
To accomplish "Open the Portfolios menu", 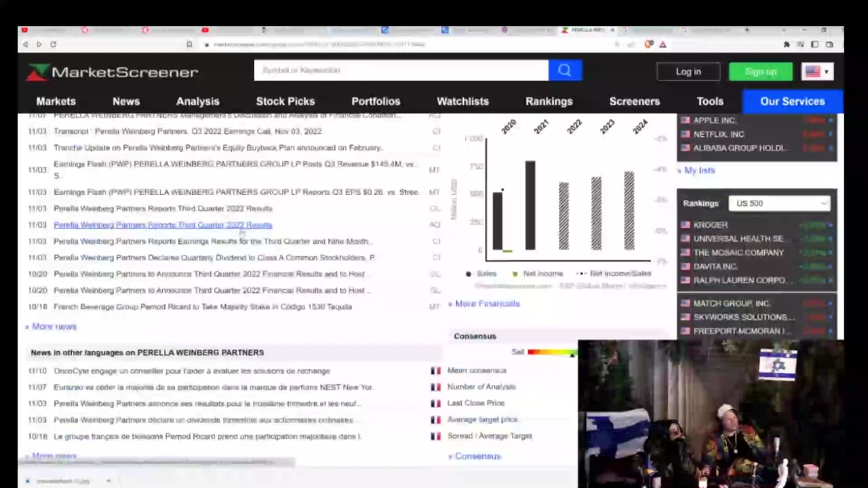I will (x=376, y=101).
